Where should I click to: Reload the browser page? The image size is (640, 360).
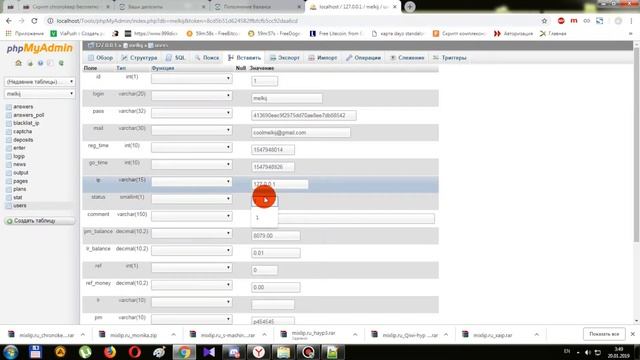[x=34, y=21]
